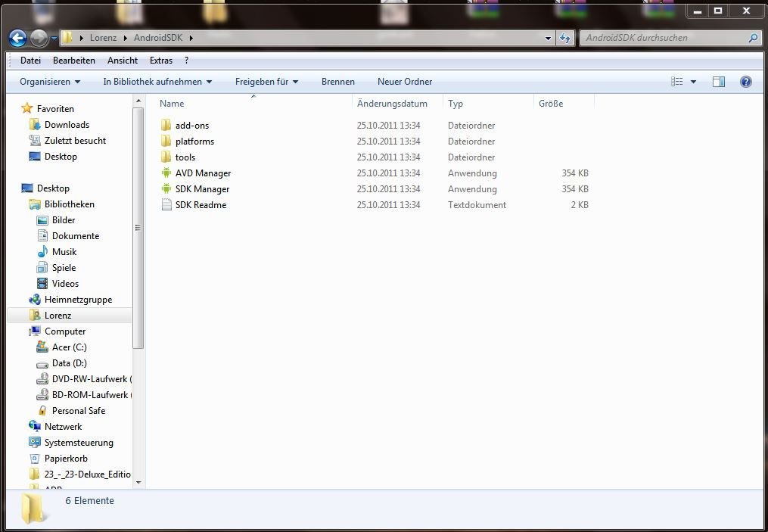768x532 pixels.
Task: Open the Ansicht menu
Action: coord(123,61)
